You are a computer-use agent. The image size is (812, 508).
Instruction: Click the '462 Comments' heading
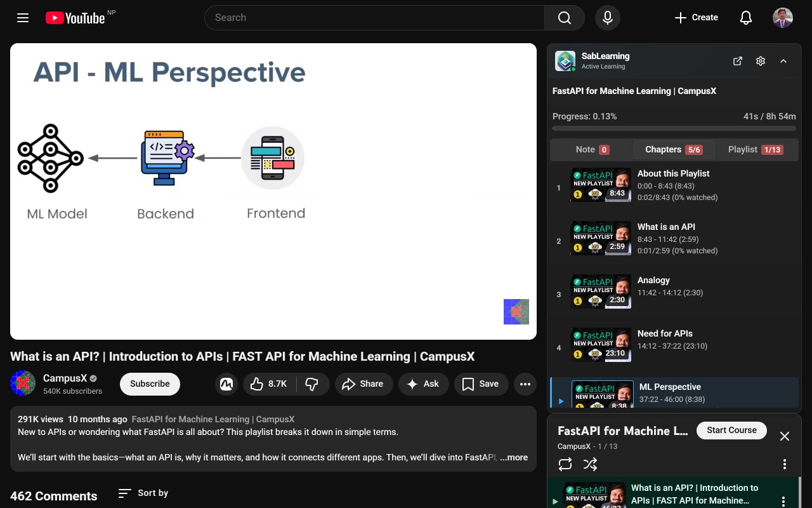point(54,496)
